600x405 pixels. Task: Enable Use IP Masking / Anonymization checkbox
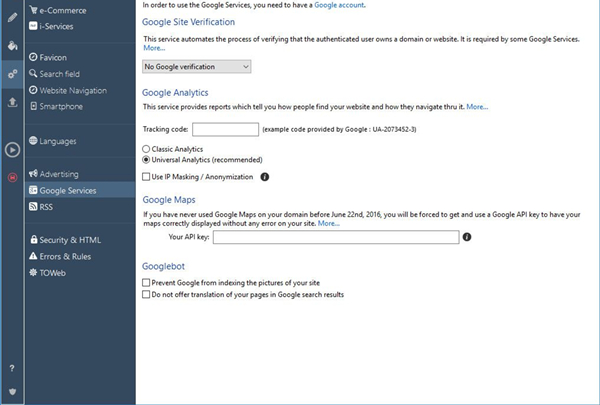pos(147,177)
